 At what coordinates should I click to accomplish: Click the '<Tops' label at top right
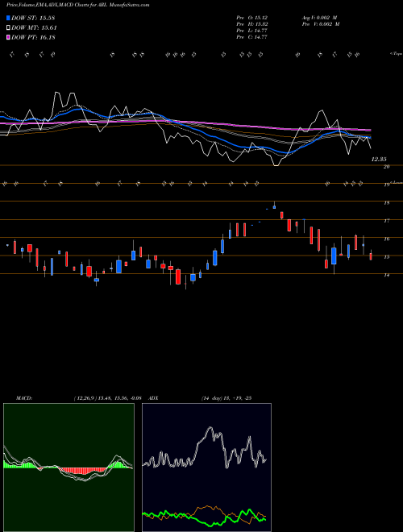pos(396,54)
